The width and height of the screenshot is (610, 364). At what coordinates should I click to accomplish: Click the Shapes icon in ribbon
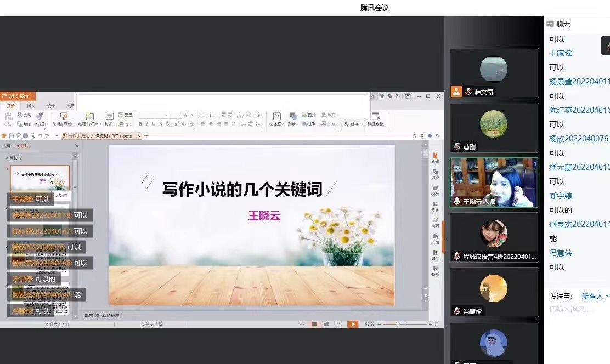coord(293,117)
